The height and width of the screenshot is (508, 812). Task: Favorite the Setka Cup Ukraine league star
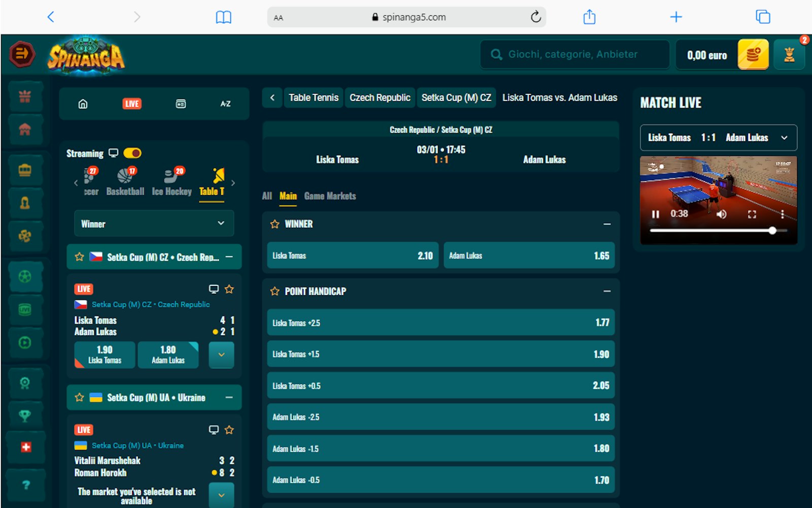(x=80, y=397)
